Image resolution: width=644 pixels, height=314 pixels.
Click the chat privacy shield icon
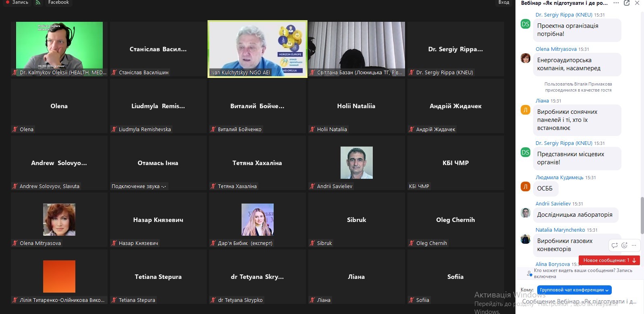tap(530, 274)
